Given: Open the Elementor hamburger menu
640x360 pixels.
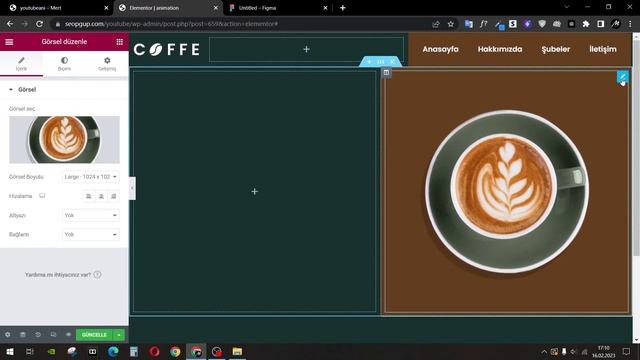Looking at the screenshot, I should tap(9, 42).
